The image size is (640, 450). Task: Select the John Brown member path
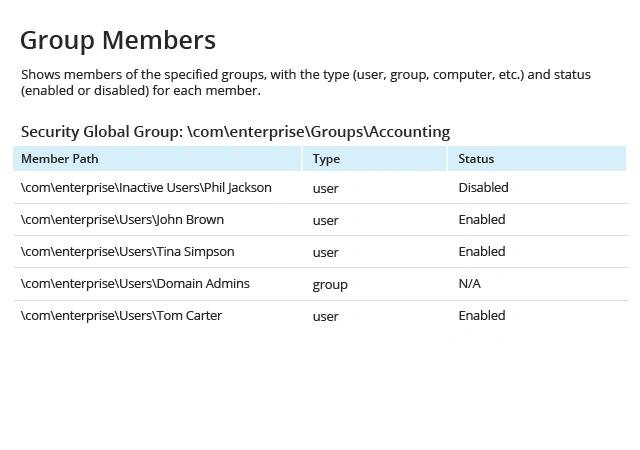(122, 219)
